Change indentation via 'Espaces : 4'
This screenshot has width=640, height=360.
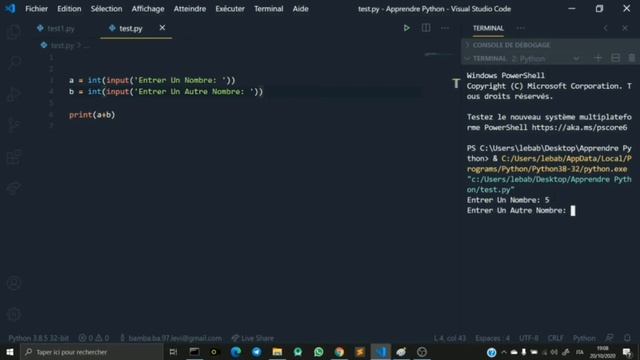pyautogui.click(x=493, y=338)
